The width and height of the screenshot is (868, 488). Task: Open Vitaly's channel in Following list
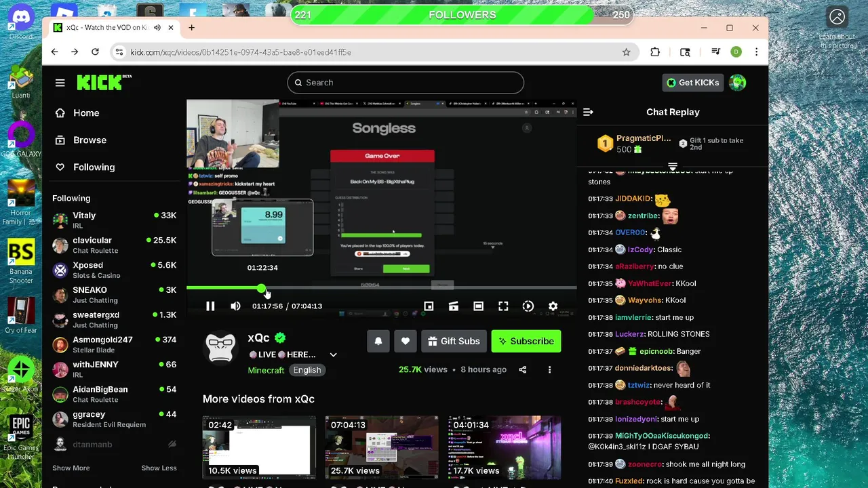[114, 220]
